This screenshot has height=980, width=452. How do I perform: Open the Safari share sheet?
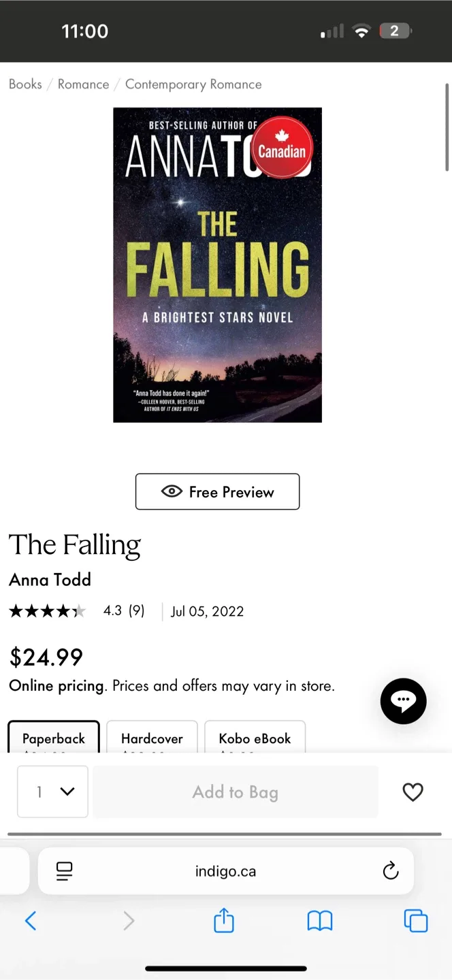(223, 920)
